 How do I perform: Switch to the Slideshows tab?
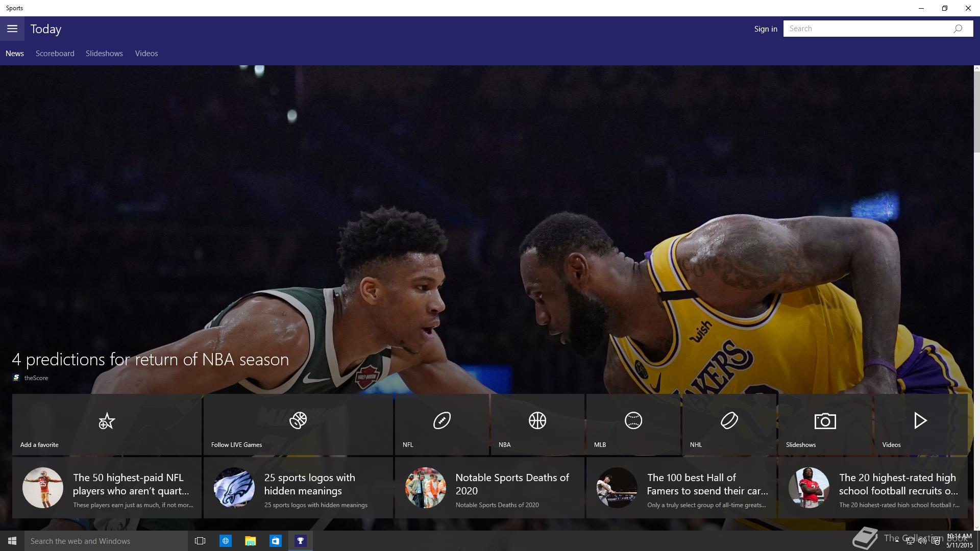pyautogui.click(x=104, y=54)
